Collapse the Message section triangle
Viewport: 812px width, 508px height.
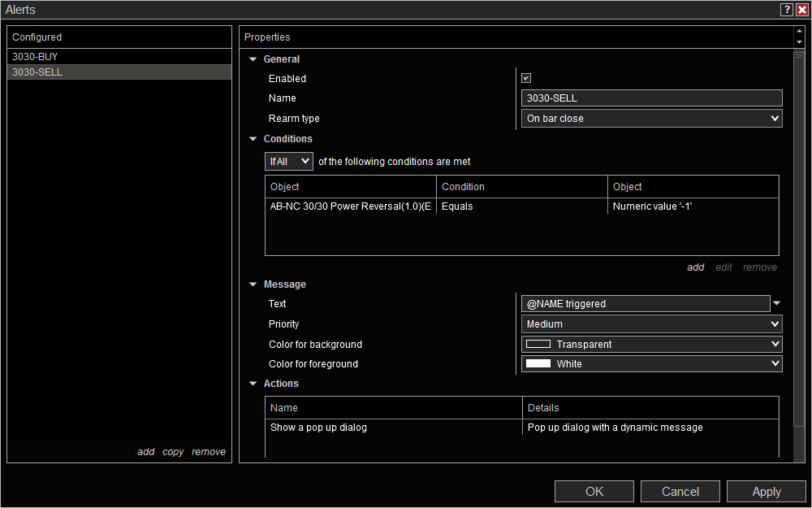[x=253, y=284]
